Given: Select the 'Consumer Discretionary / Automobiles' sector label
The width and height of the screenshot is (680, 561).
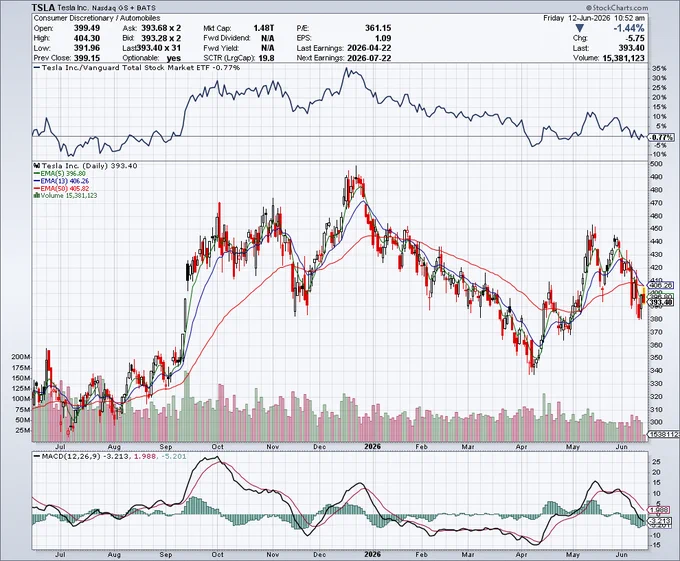Looking at the screenshot, I should pyautogui.click(x=97, y=18).
